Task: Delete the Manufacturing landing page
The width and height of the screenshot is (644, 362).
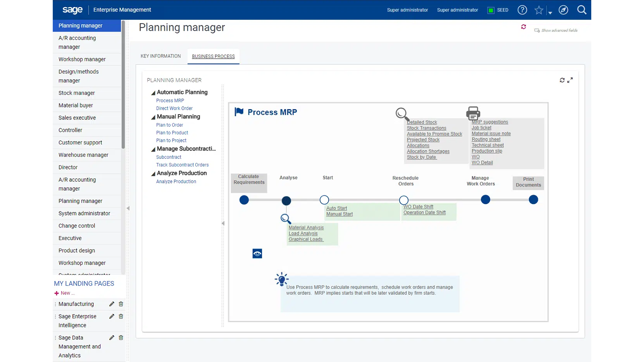Action: pyautogui.click(x=121, y=304)
